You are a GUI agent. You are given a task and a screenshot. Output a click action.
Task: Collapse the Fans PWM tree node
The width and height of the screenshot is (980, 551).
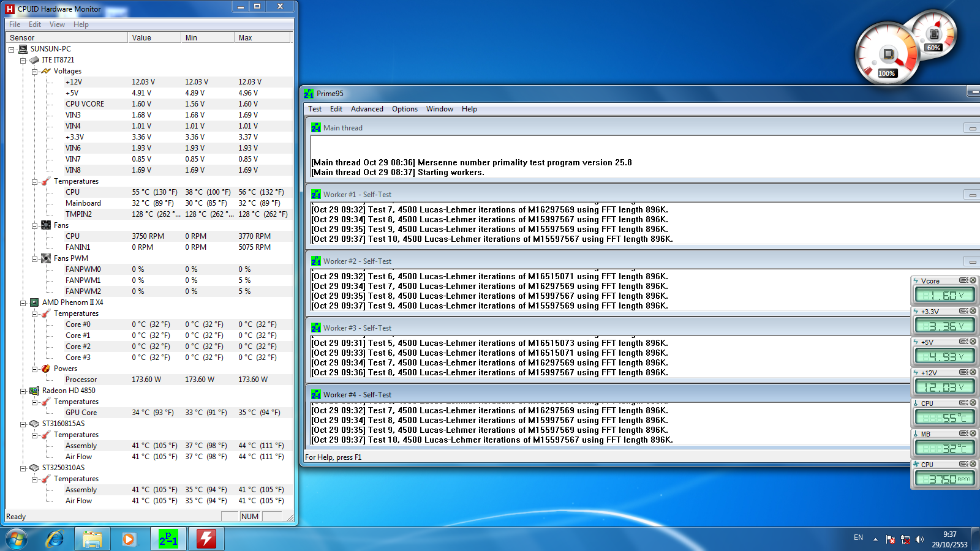point(35,259)
